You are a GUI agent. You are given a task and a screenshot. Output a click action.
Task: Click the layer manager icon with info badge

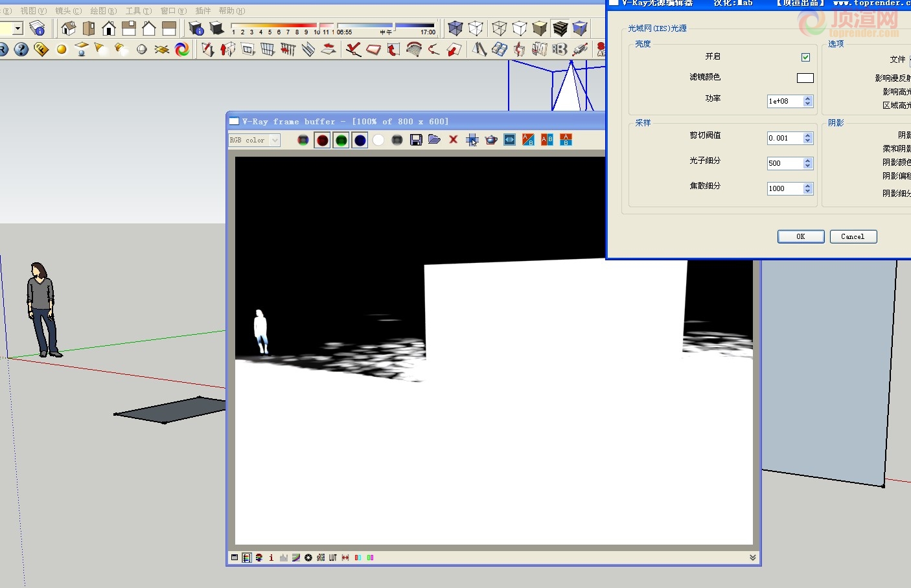[37, 28]
